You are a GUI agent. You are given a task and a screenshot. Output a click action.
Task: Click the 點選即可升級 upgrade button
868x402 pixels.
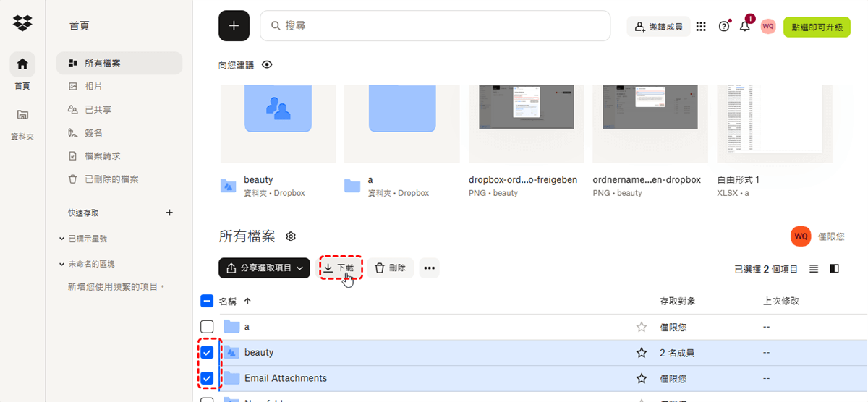(x=817, y=27)
